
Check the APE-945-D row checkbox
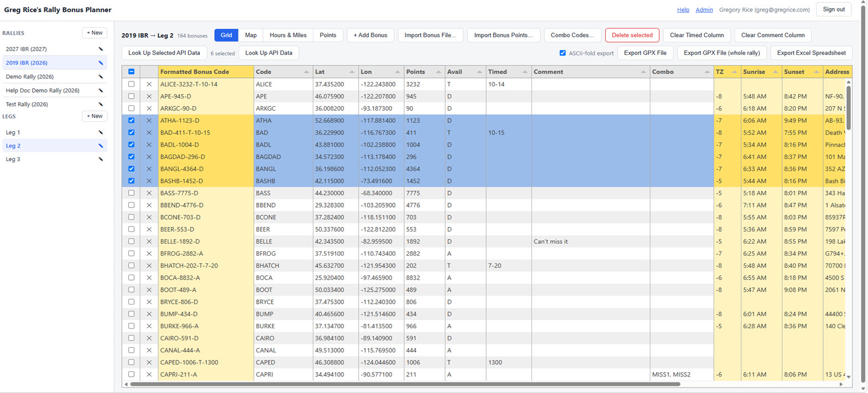click(131, 96)
